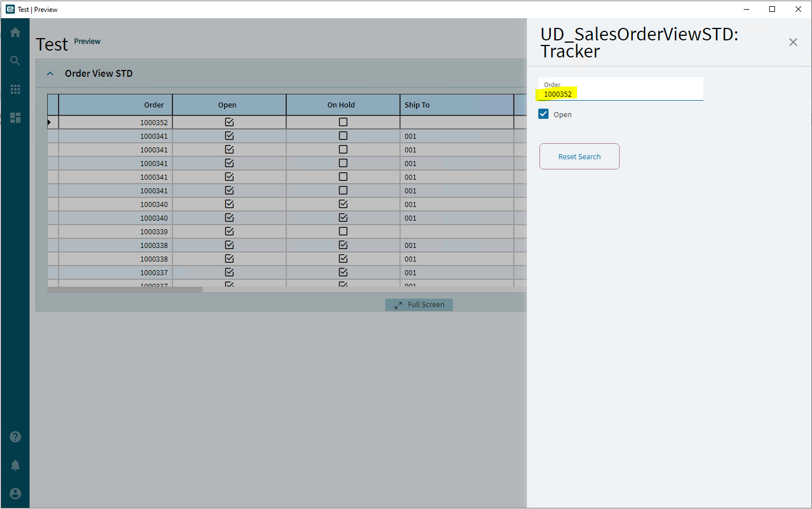This screenshot has width=812, height=509.
Task: Sort by the On Hold column header
Action: pyautogui.click(x=343, y=105)
